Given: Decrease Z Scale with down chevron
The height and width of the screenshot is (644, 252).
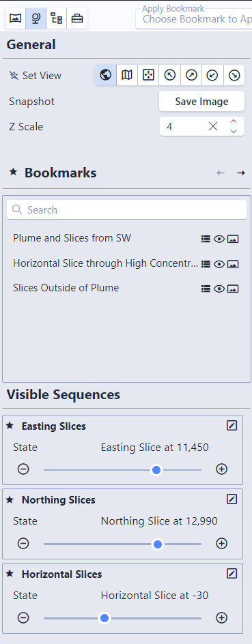Looking at the screenshot, I should click(x=234, y=132).
